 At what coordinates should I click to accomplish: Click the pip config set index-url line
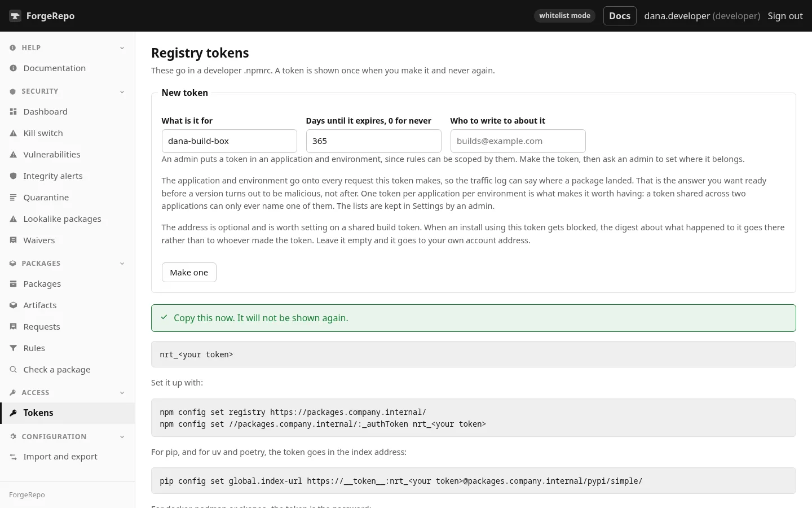[401, 481]
